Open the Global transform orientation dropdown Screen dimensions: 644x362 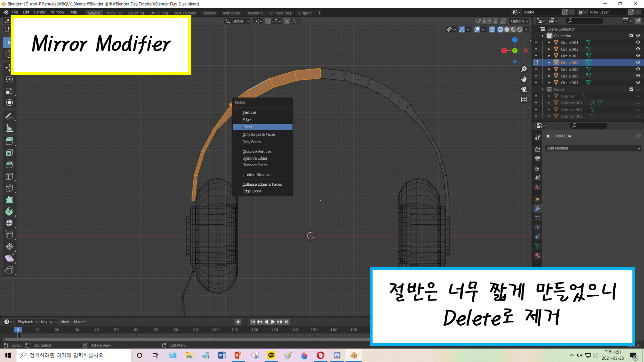tap(237, 21)
